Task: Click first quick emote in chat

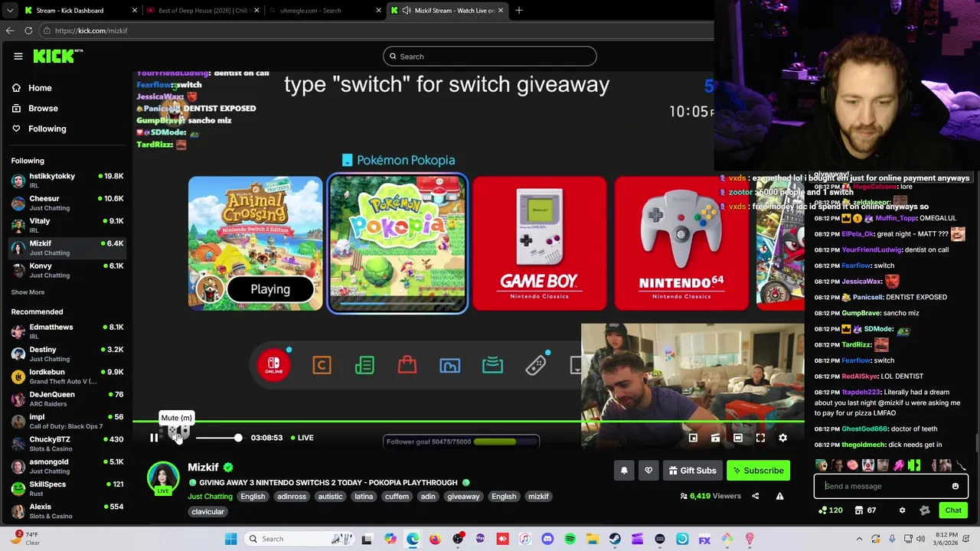Action: [822, 465]
